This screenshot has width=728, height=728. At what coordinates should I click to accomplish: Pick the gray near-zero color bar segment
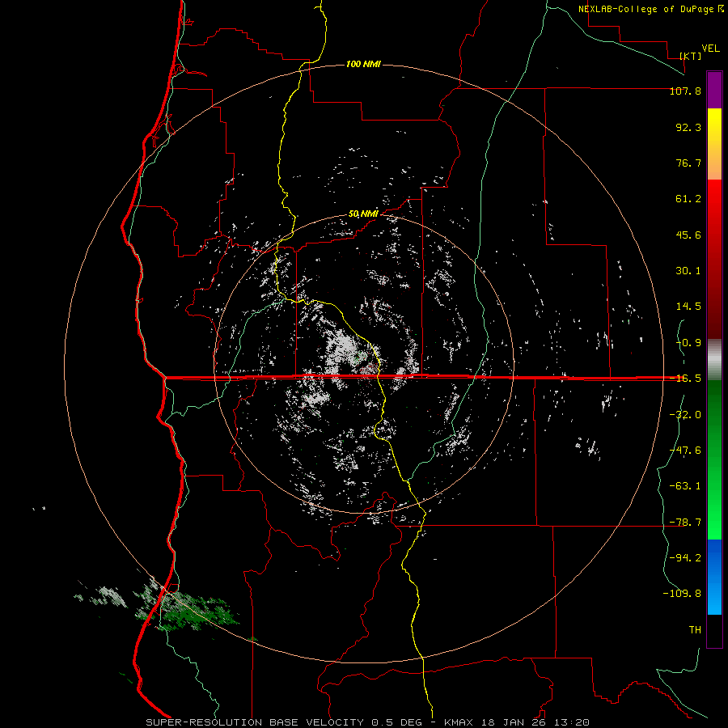click(x=714, y=360)
